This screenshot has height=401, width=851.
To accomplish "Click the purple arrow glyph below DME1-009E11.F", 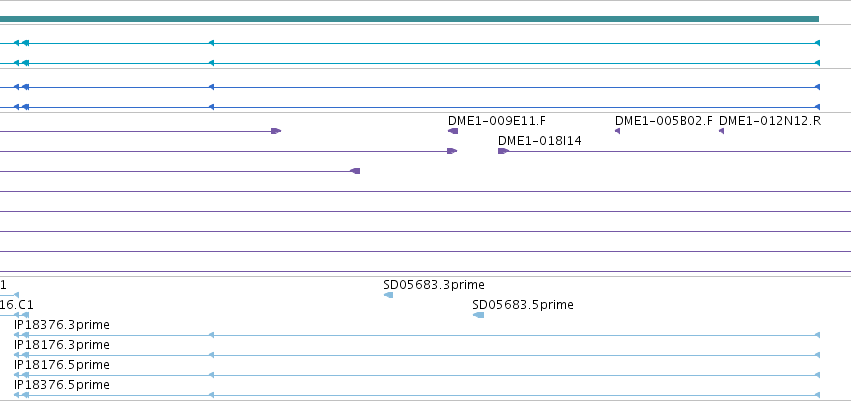I will pyautogui.click(x=453, y=131).
